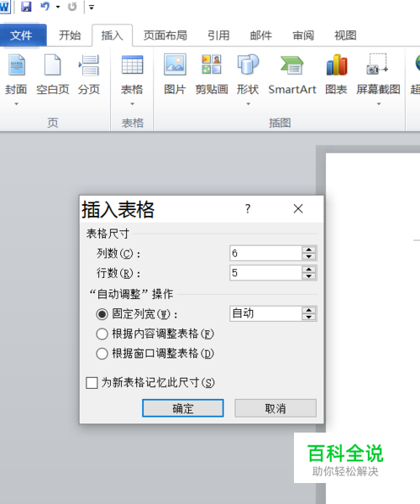Decrease 列数 with the down spinner arrow

point(309,257)
